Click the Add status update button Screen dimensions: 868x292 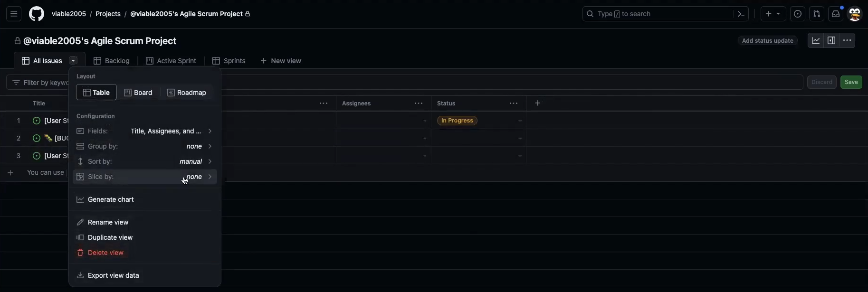point(767,41)
